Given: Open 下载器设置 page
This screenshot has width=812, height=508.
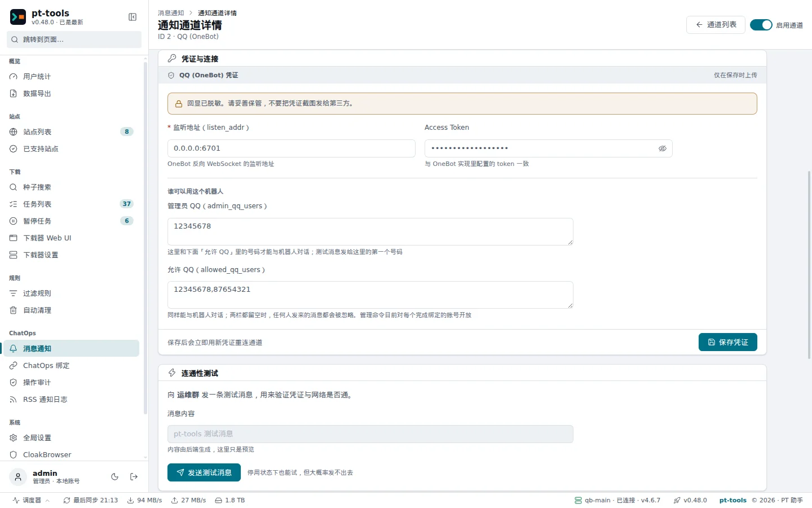Looking at the screenshot, I should 71,255.
